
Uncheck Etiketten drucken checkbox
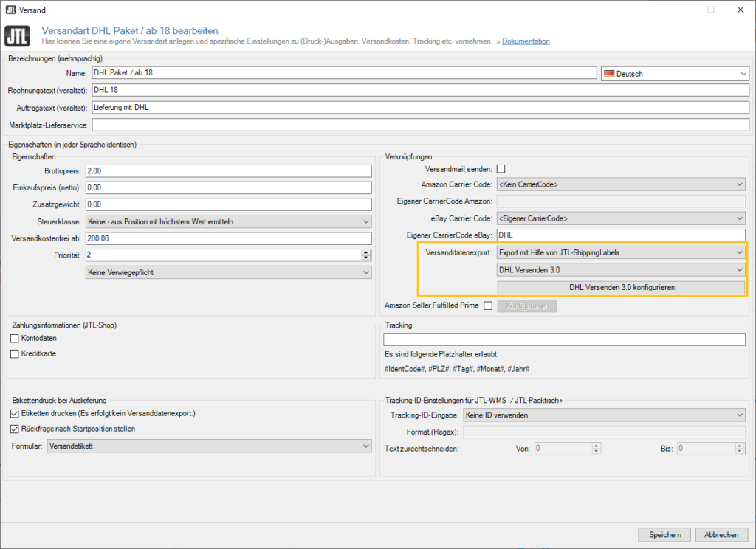coord(16,414)
